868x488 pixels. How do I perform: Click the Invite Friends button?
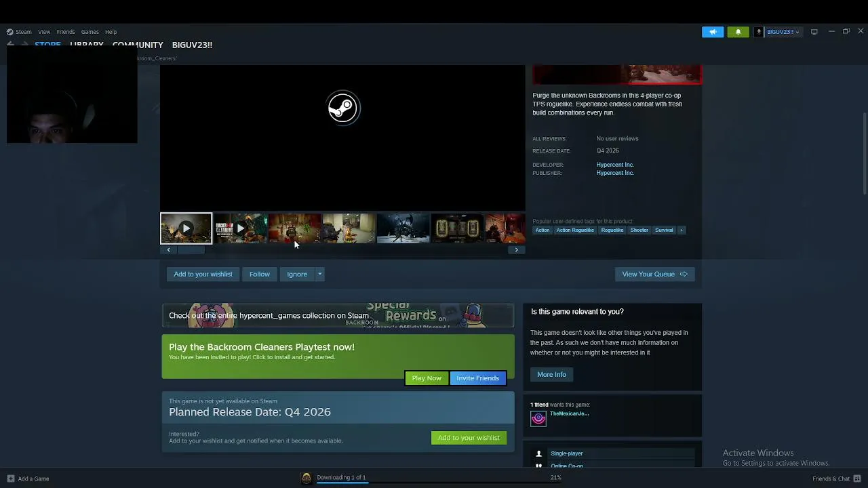pos(477,378)
